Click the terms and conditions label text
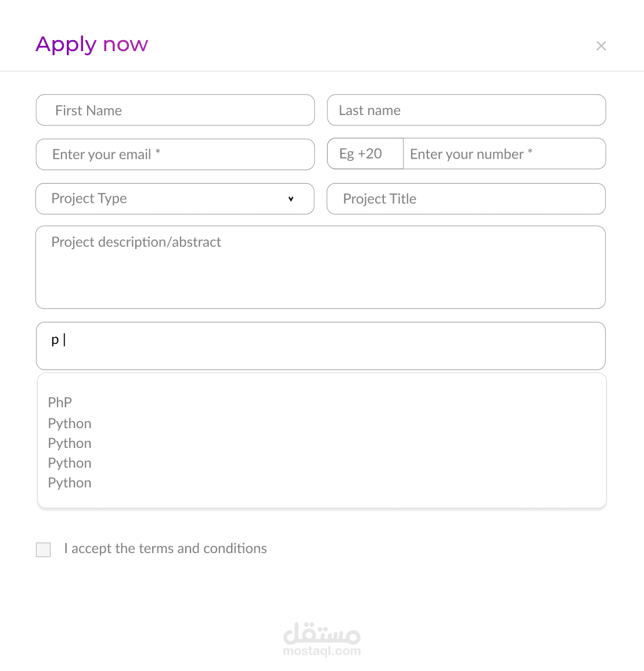This screenshot has height=671, width=644. coord(166,548)
